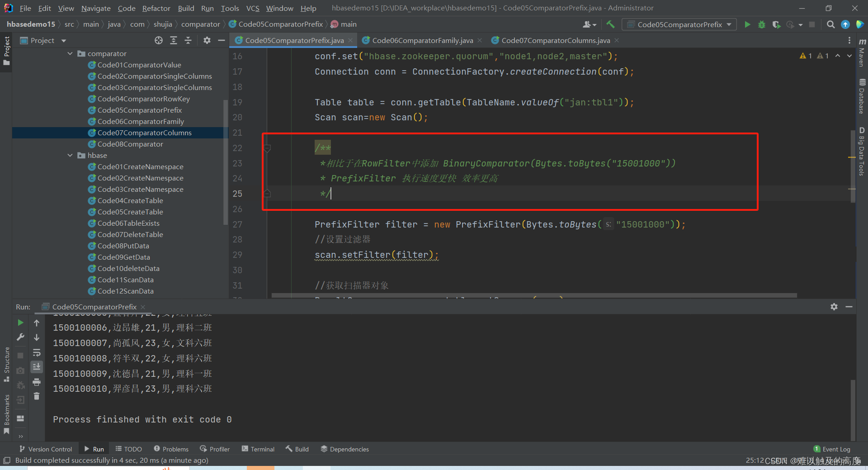This screenshot has height=470, width=868.
Task: Open the Profiler tool window
Action: 215,449
